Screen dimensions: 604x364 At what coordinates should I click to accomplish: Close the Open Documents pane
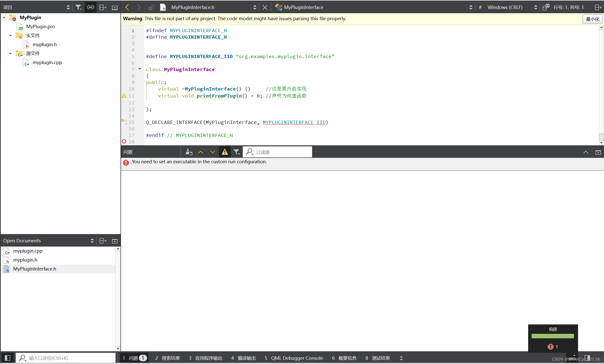click(115, 241)
